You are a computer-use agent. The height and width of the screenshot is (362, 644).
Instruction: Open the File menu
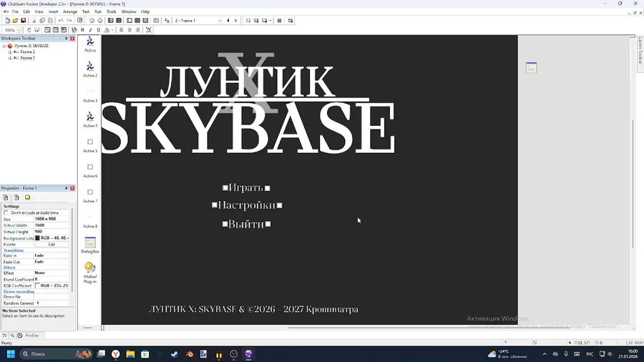click(x=15, y=11)
